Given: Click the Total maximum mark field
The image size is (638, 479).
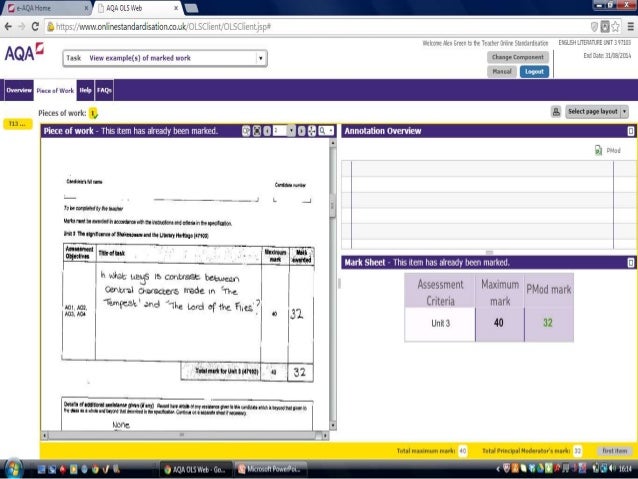Looking at the screenshot, I should point(463,451).
